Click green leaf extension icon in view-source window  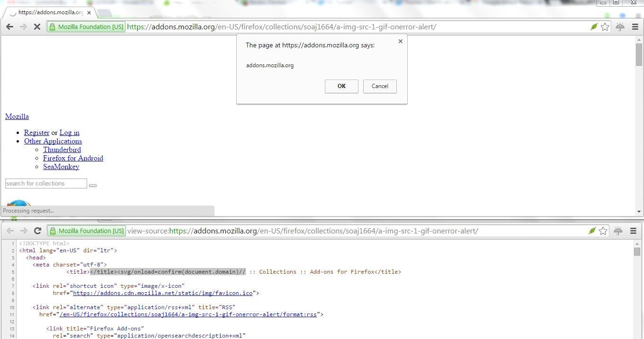click(592, 231)
